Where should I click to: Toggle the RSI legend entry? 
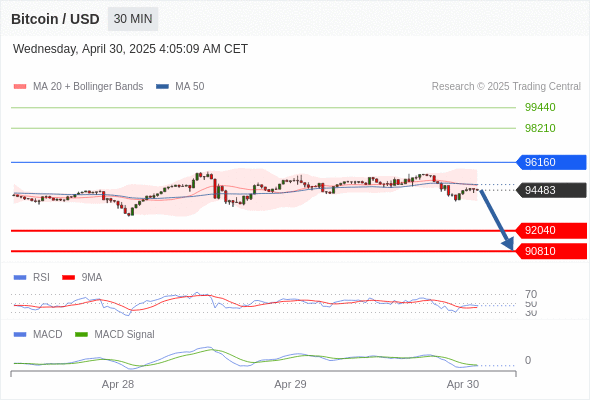pyautogui.click(x=32, y=277)
